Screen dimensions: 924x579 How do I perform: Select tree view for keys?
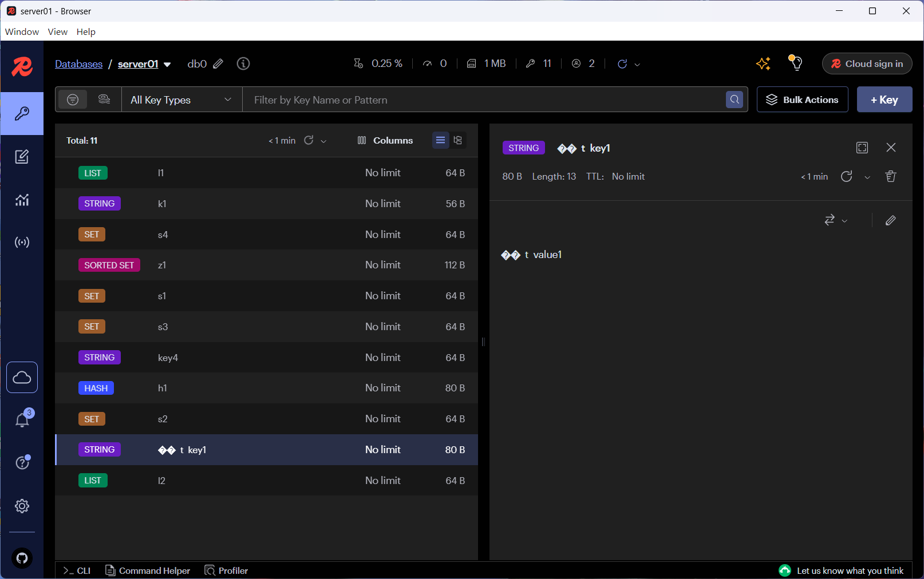coord(457,140)
